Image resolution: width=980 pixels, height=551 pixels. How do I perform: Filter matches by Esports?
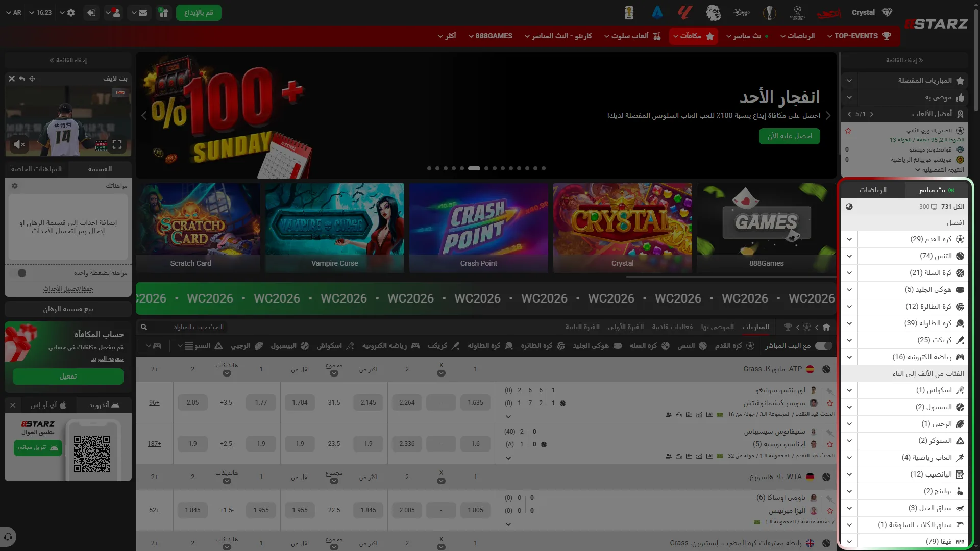[391, 346]
